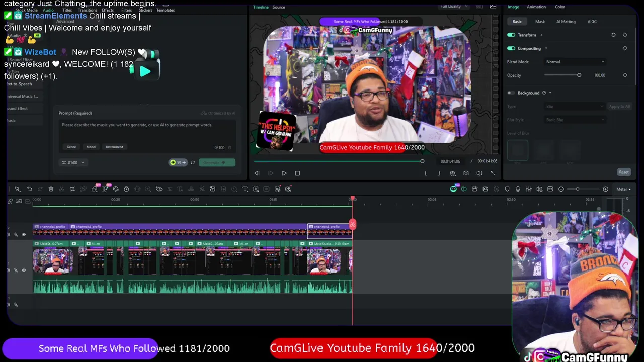Click the scissors split icon
Viewport: 644px width, 362px height.
(x=61, y=189)
